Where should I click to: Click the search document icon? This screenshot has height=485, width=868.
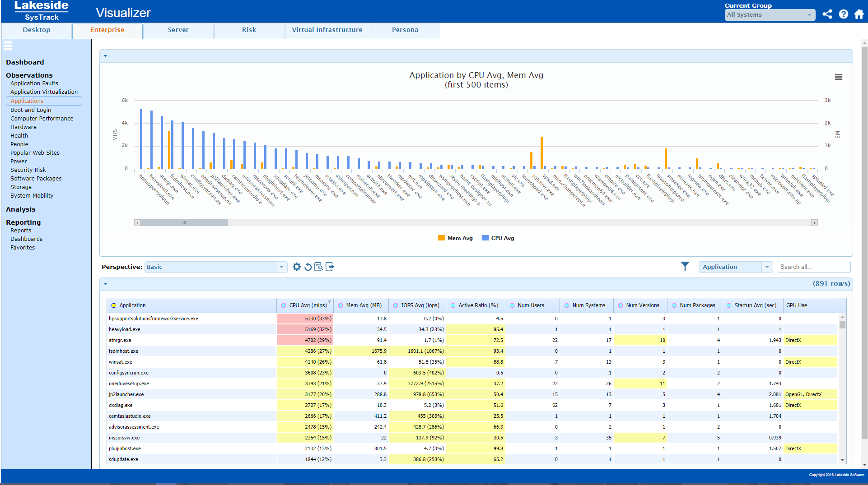click(318, 267)
